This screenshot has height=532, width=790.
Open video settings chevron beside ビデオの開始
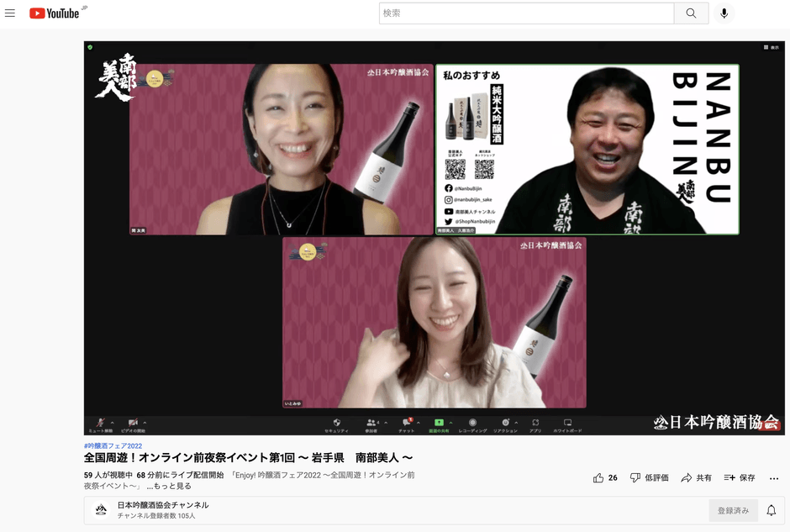tap(143, 423)
